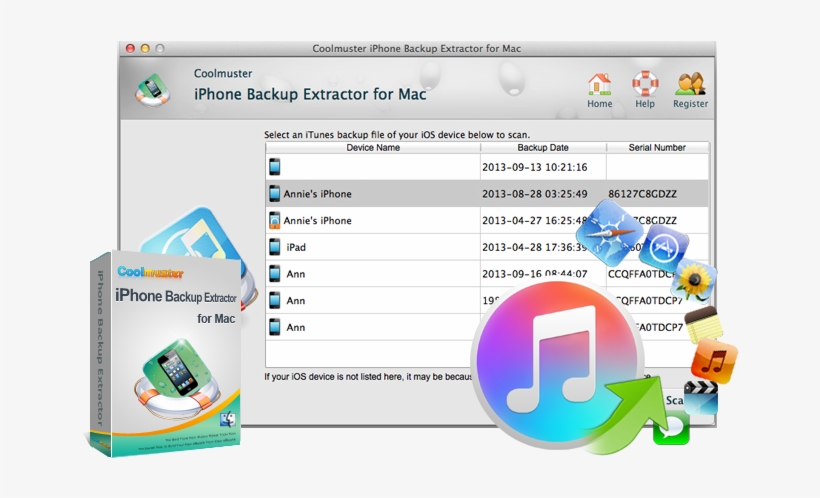Close window with the red button
The height and width of the screenshot is (498, 820).
(130, 48)
